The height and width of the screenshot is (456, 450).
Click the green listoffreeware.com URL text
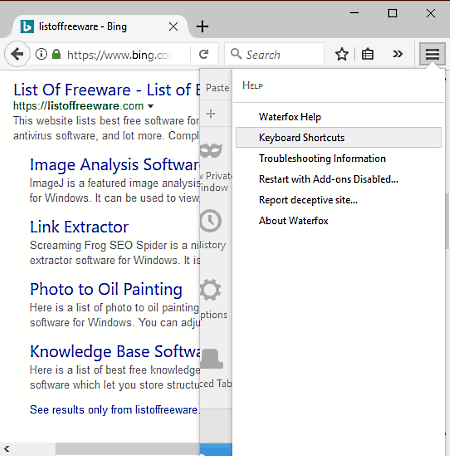(x=78, y=106)
